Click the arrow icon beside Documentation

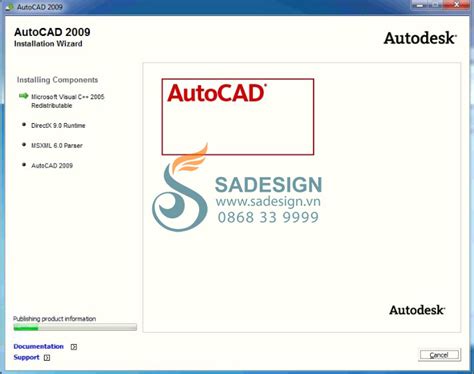coord(74,347)
